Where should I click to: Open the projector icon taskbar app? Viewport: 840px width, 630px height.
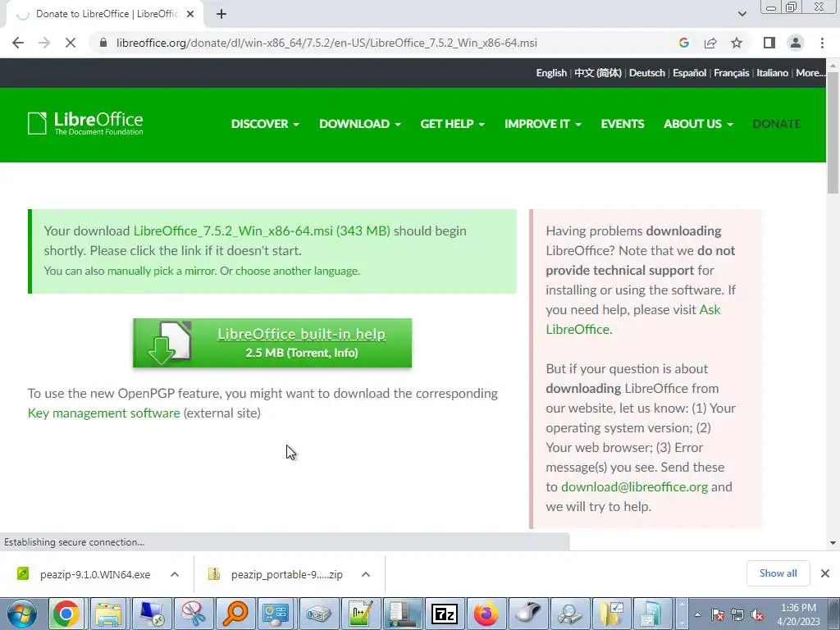pos(319,614)
